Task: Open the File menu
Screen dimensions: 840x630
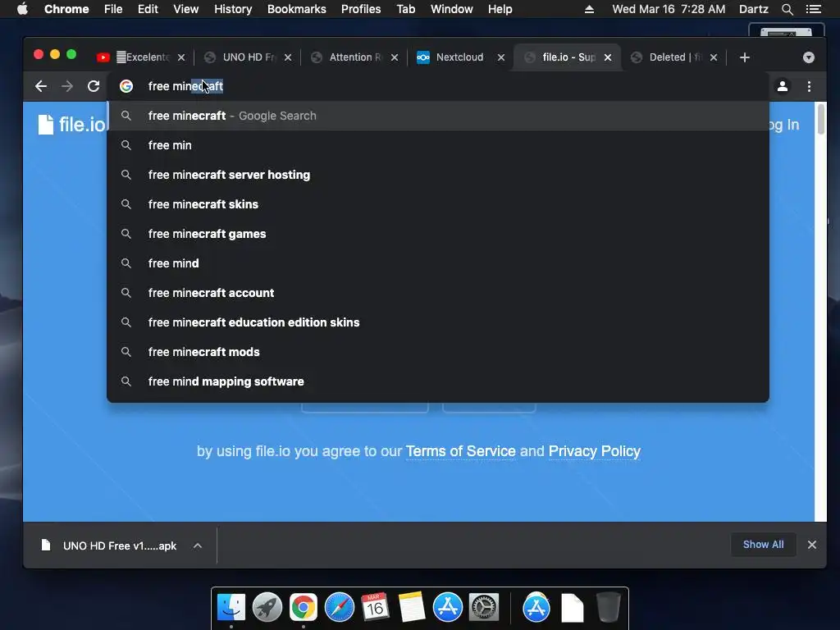Action: click(x=113, y=9)
